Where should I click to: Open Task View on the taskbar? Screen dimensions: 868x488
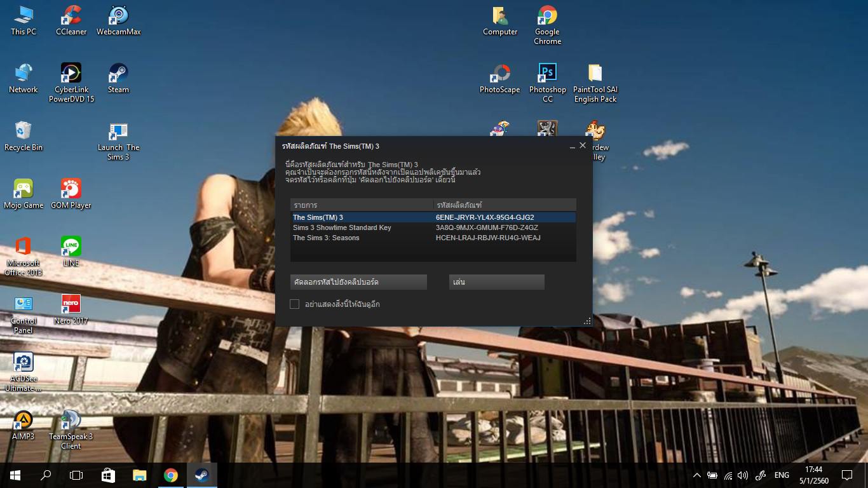(x=76, y=475)
